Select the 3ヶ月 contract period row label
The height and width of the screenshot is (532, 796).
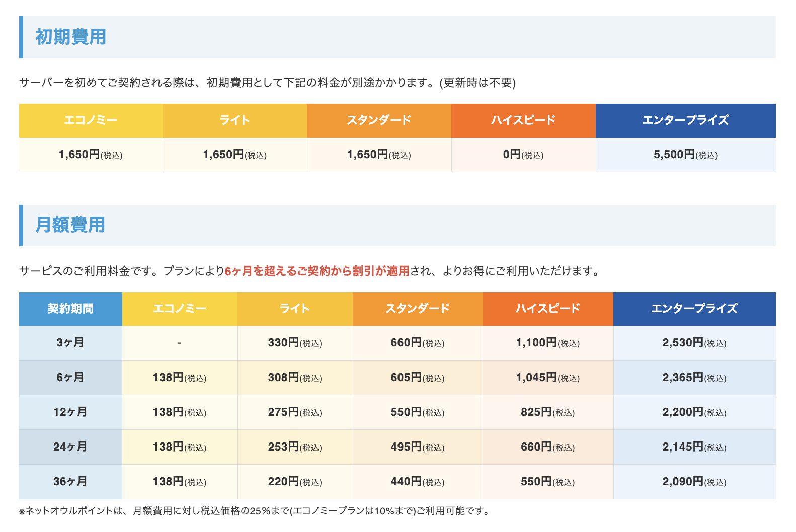coord(70,343)
